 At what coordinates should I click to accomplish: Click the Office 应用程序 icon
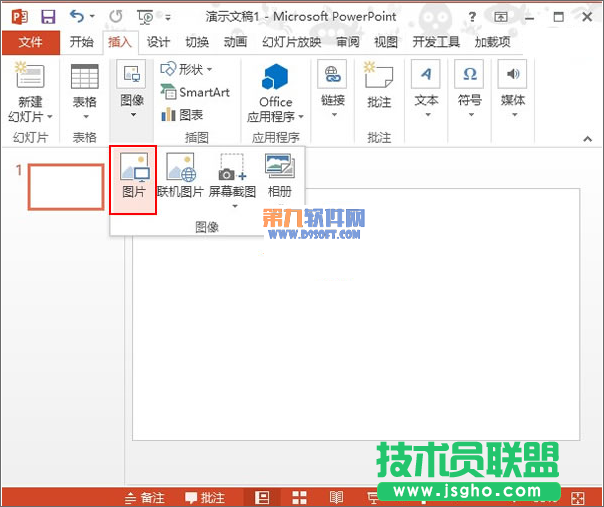click(275, 76)
